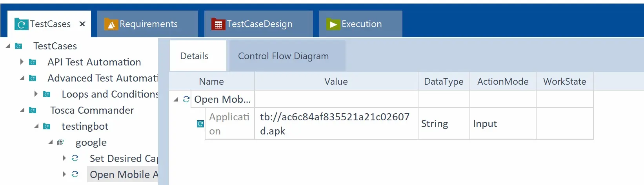Collapse the Open Mob... step row

[176, 100]
